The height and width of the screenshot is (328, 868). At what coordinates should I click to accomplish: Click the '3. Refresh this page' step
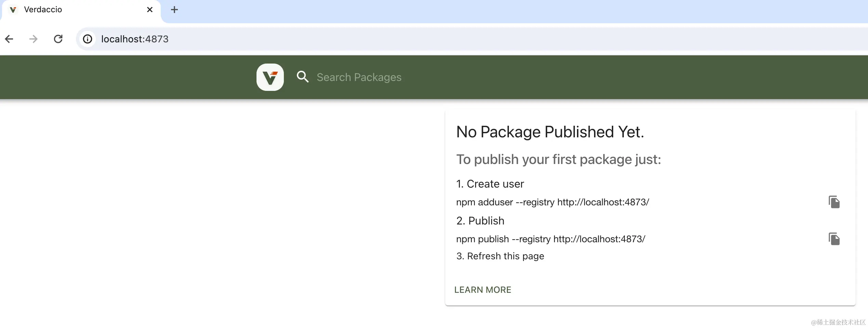coord(500,256)
